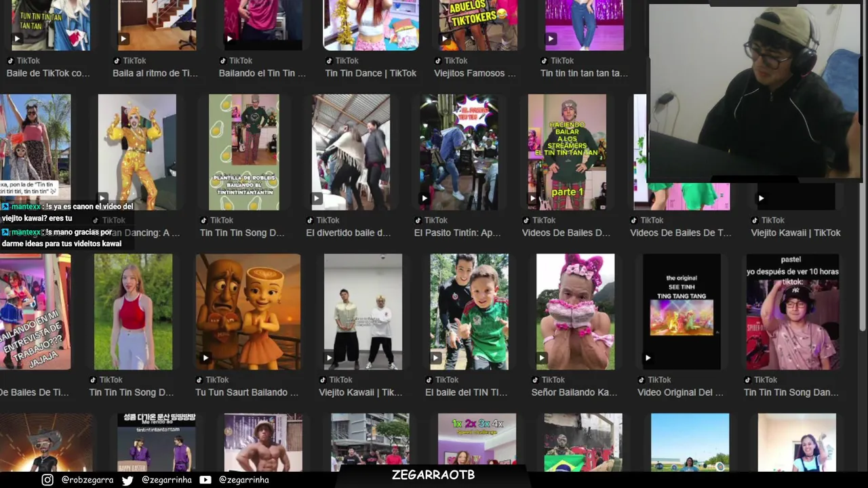Open "the original SEE TINH" video thumbnail
The image size is (868, 488).
[x=682, y=312]
